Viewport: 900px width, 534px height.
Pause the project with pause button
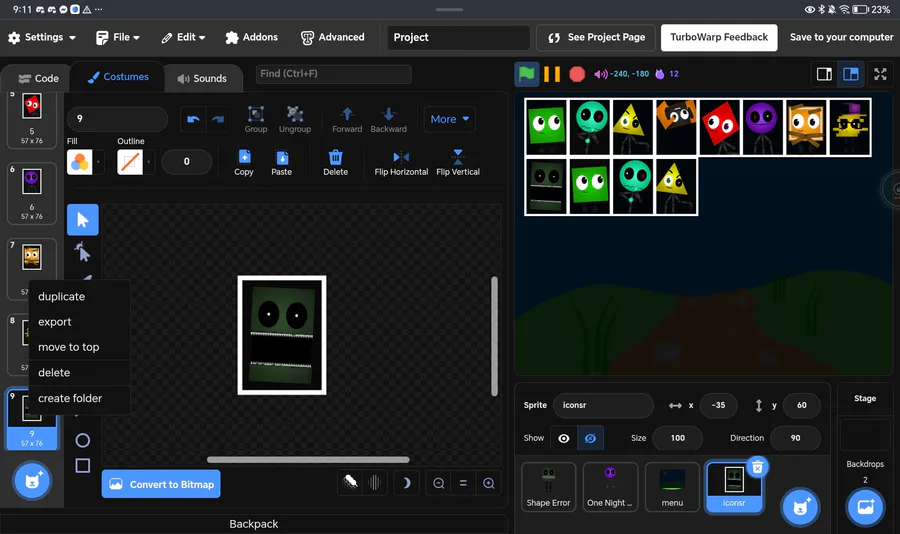point(552,73)
